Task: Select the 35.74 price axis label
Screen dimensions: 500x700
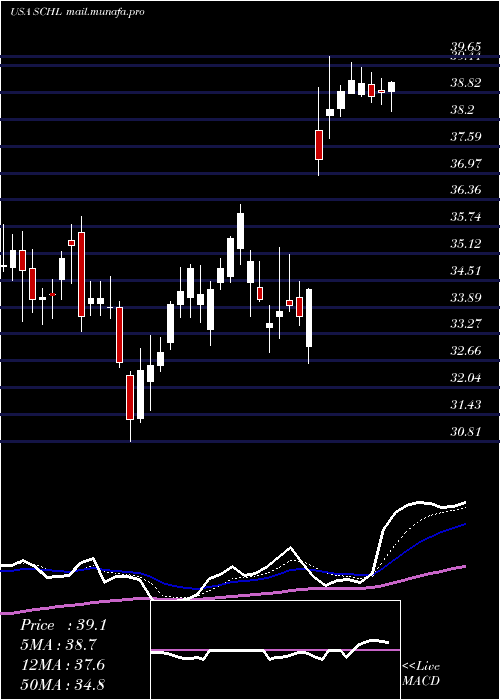Action: 466,217
